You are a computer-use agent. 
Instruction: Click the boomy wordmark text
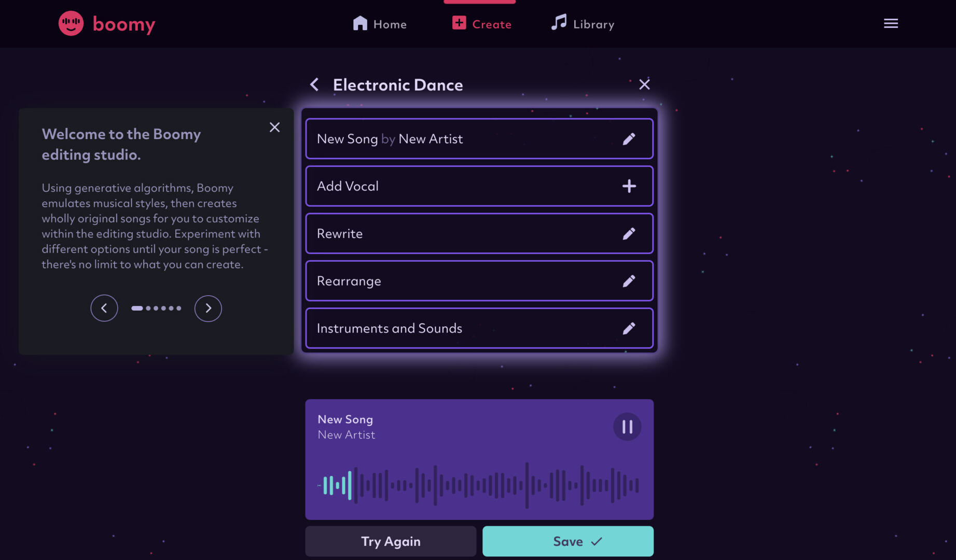124,24
